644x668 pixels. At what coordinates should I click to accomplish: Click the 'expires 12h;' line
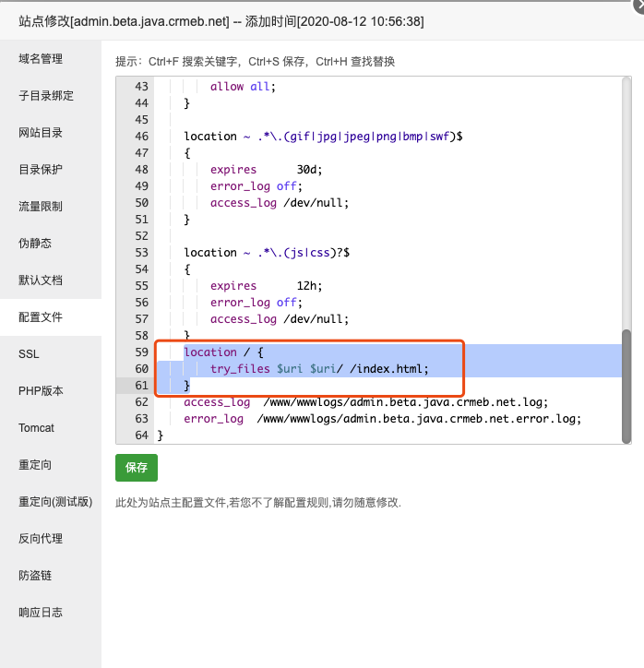[267, 286]
